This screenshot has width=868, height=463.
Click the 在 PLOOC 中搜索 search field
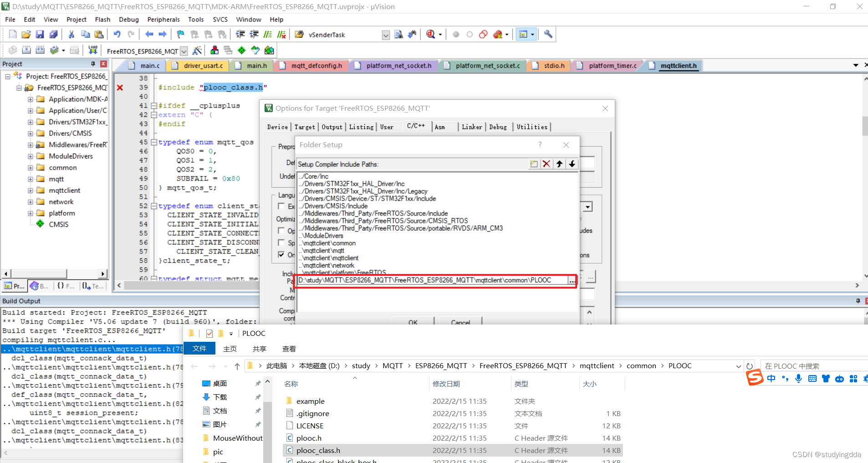[815, 366]
